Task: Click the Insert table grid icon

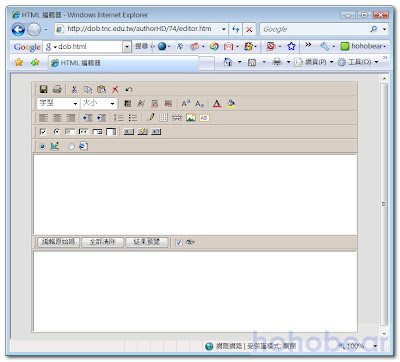Action: coord(163,118)
